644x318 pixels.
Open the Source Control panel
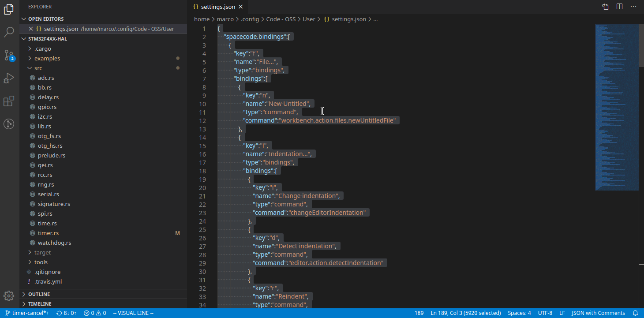coord(9,55)
